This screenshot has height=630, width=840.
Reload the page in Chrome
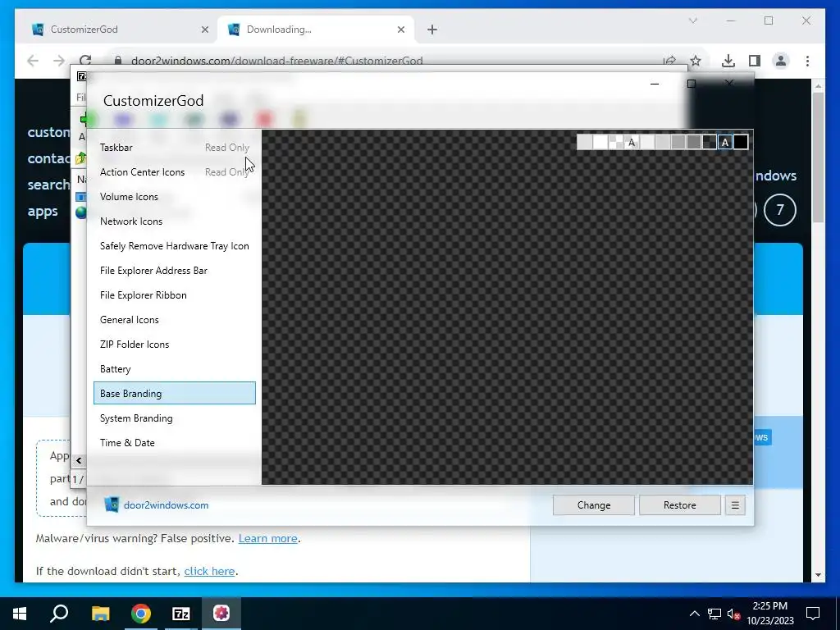click(85, 61)
